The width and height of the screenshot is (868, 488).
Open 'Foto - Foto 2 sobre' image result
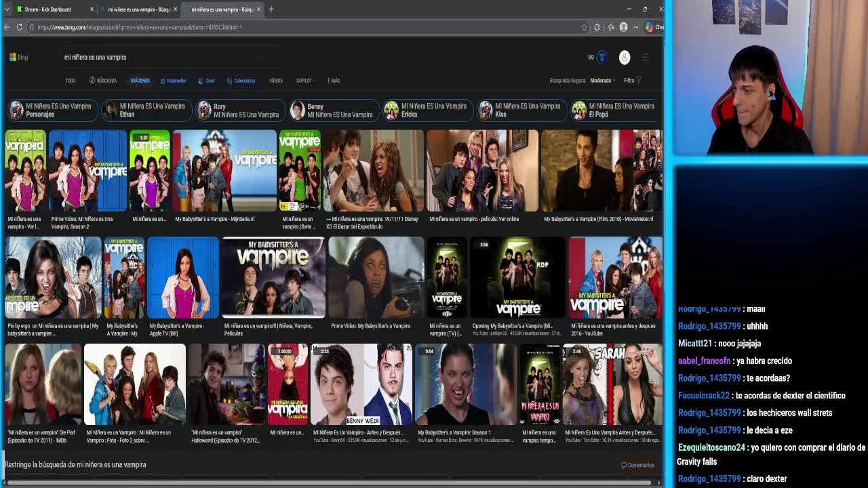click(135, 384)
